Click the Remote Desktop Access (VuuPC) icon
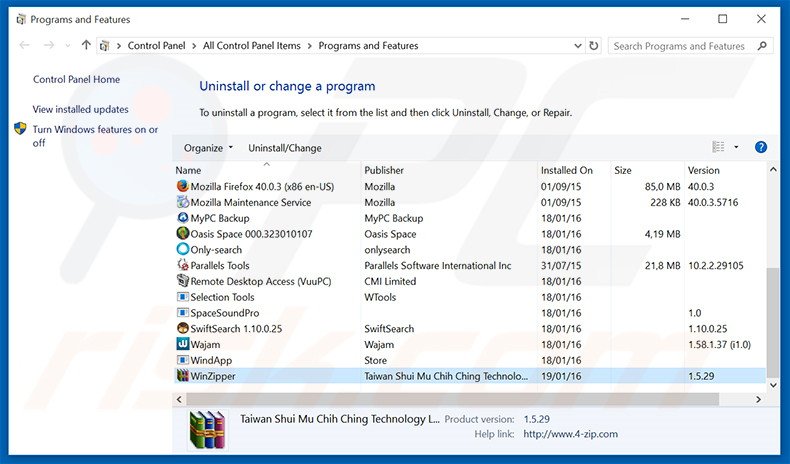 click(182, 281)
